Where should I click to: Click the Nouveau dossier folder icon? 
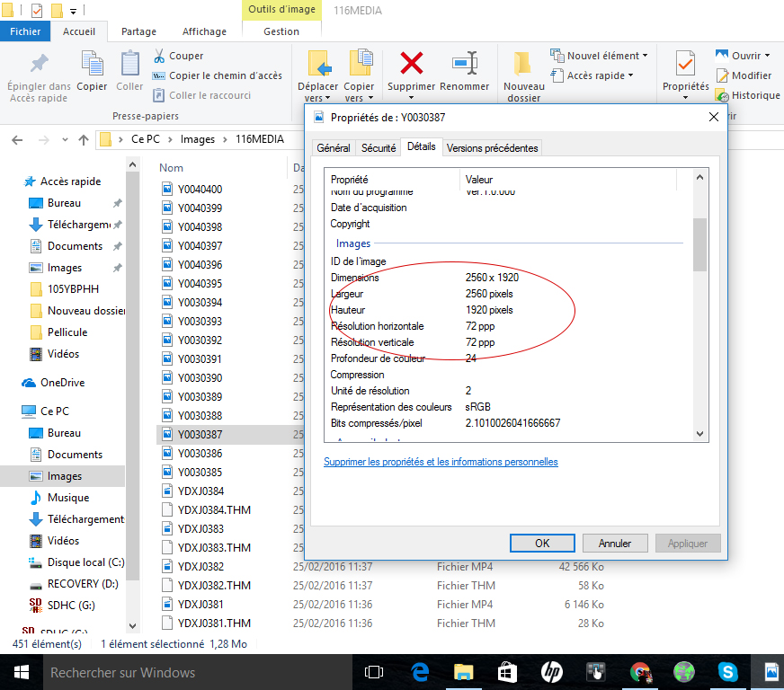523,64
